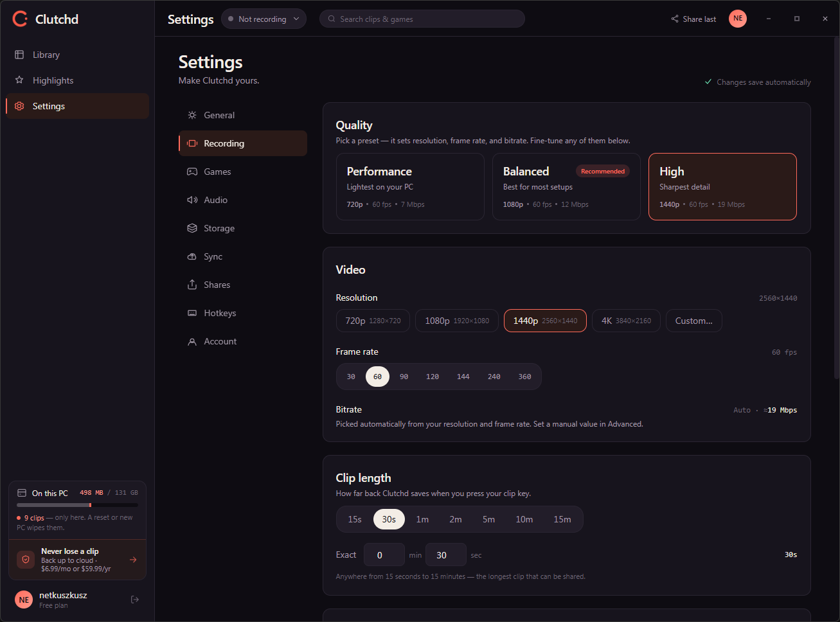Screen dimensions: 840x622
Task: Set clip length to 5m
Action: tap(489, 519)
